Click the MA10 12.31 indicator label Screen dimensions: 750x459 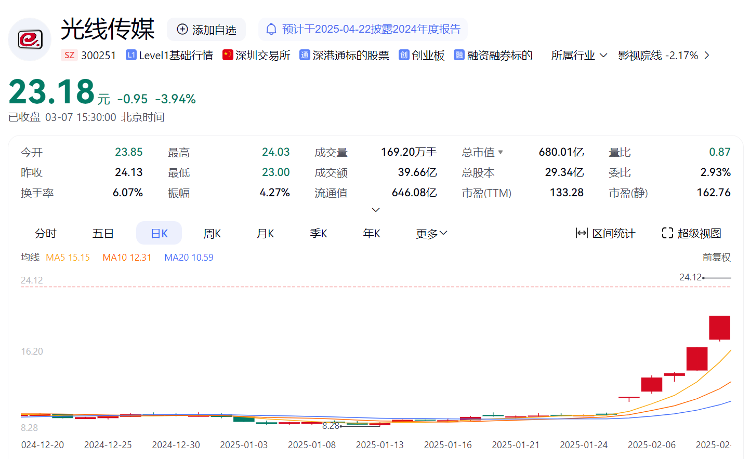point(127,257)
